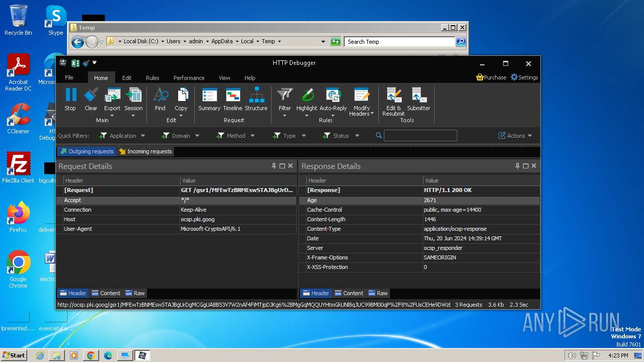Open Raw tab in Request Details
The image size is (644, 362).
coord(135,293)
